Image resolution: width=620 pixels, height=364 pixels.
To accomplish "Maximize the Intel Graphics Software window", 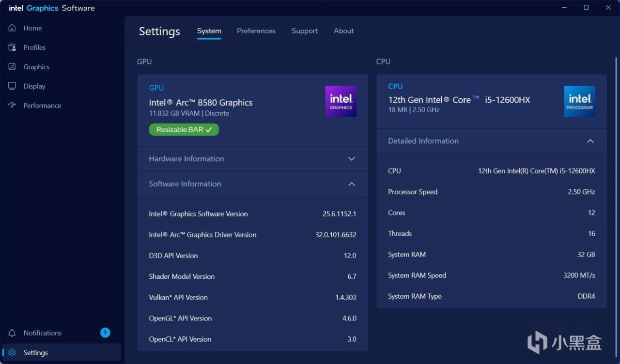I will 586,8.
